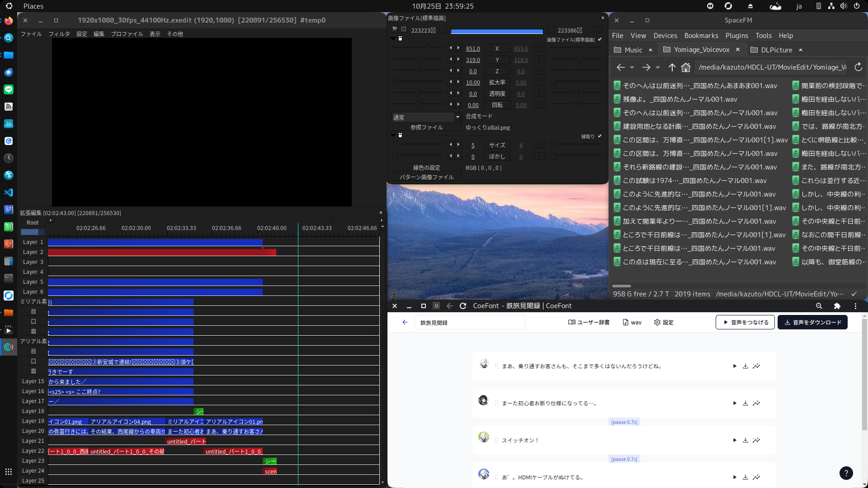Go up one directory in SpaceFM
Screen dimensions: 868x488
coord(672,67)
